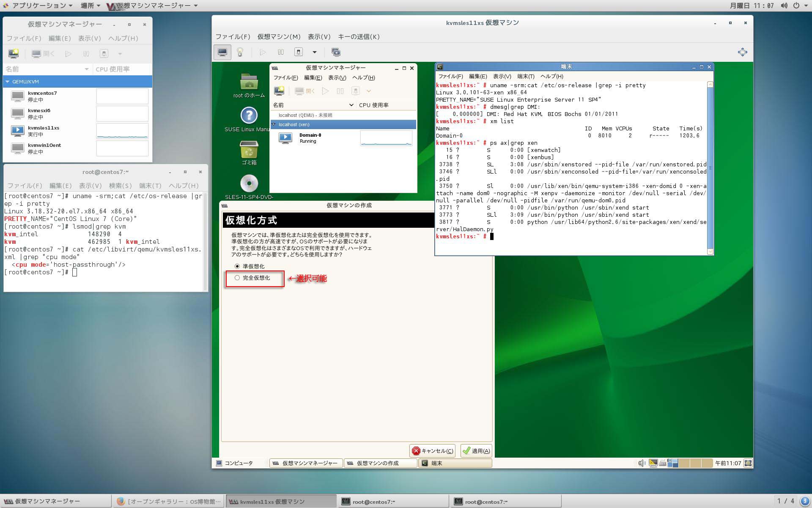This screenshot has height=508, width=812.
Task: Click run icon in guest virt-manager toolbar
Action: [325, 91]
